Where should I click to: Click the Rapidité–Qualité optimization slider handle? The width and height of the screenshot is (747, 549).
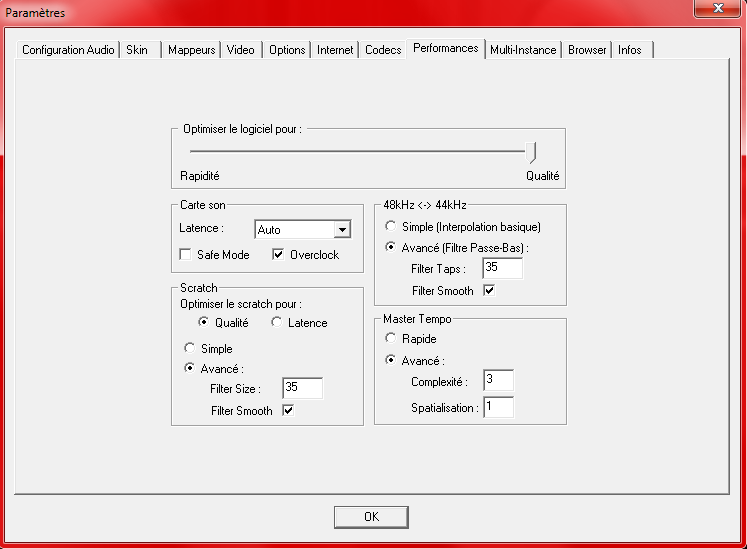point(533,151)
